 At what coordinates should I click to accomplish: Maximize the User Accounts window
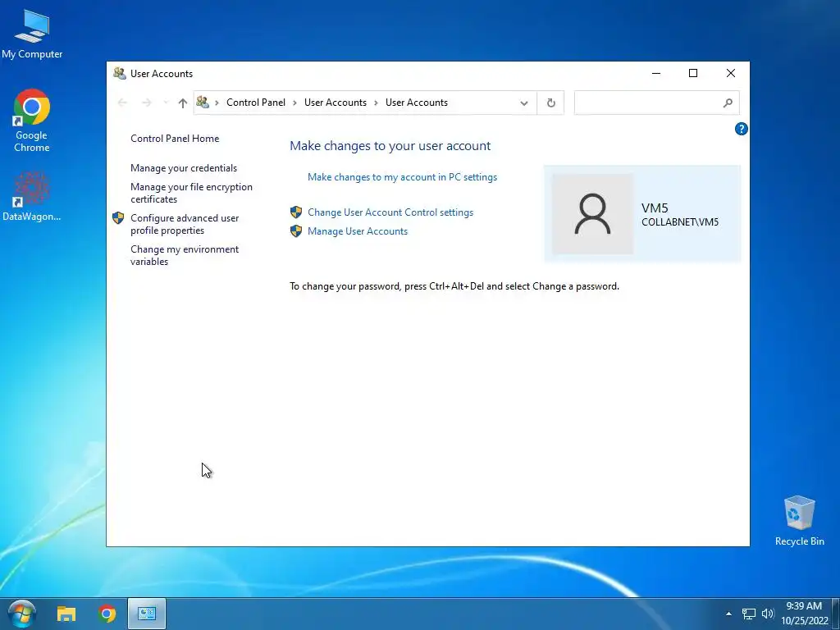point(692,73)
